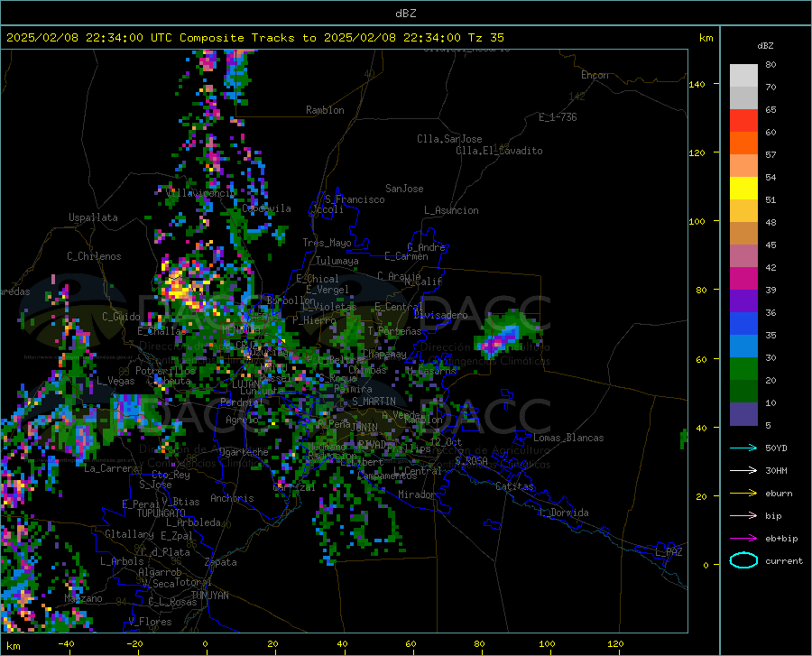Click the 60 dBZ red color swatch
Image resolution: width=812 pixels, height=656 pixels.
coord(743,121)
